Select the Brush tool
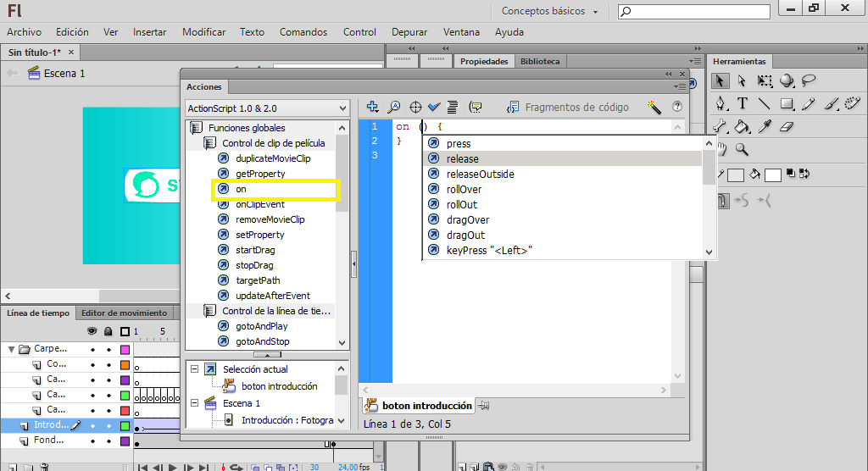The width and height of the screenshot is (868, 471). click(831, 103)
